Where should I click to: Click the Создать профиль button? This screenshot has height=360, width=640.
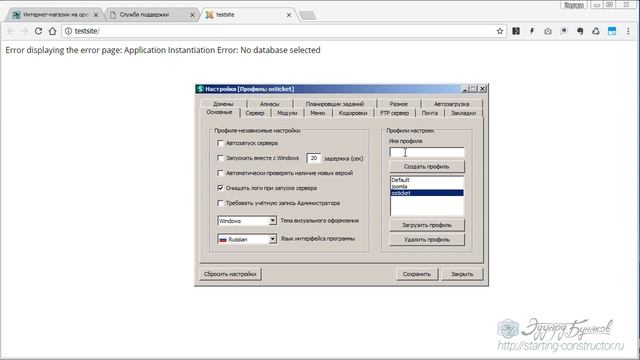click(x=427, y=167)
